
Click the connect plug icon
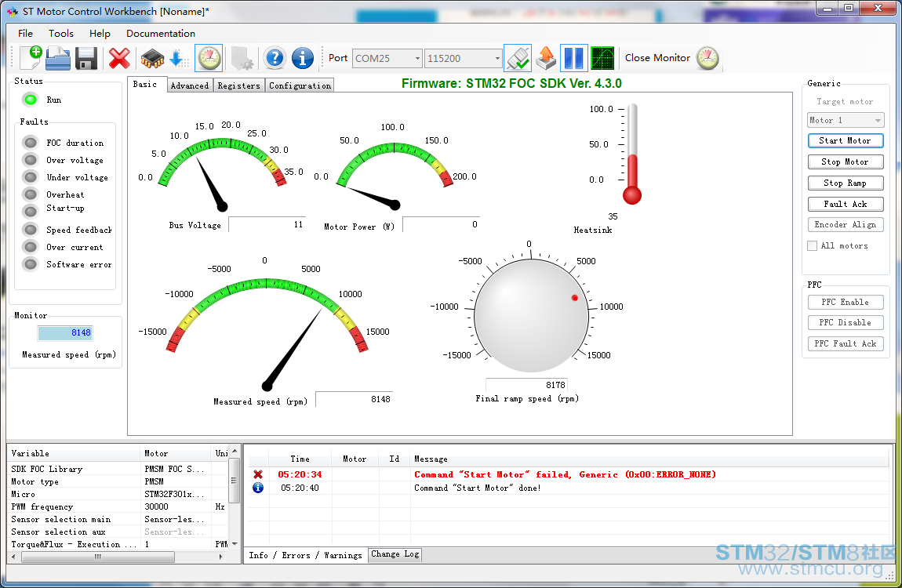coord(518,58)
